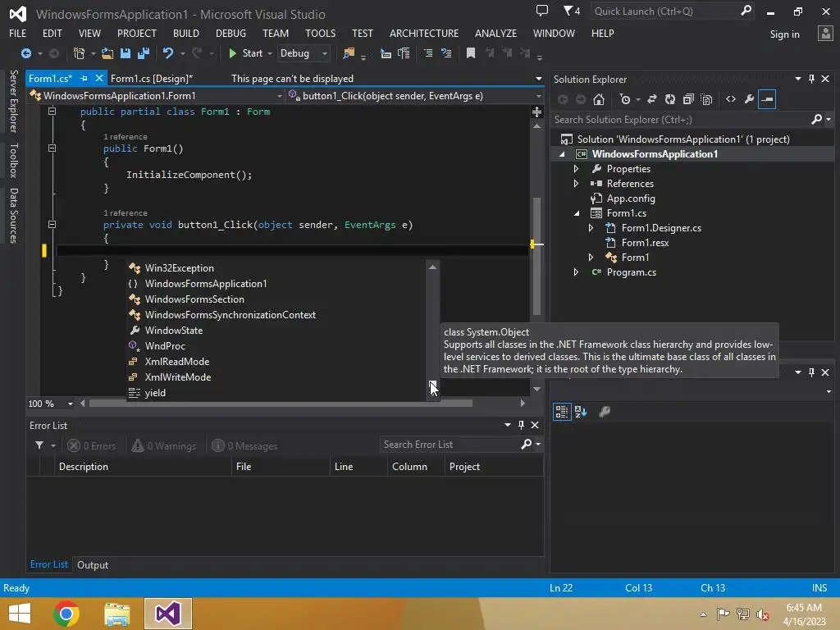Click the Home icon in Solution Explorer
The image size is (840, 630).
(x=599, y=99)
